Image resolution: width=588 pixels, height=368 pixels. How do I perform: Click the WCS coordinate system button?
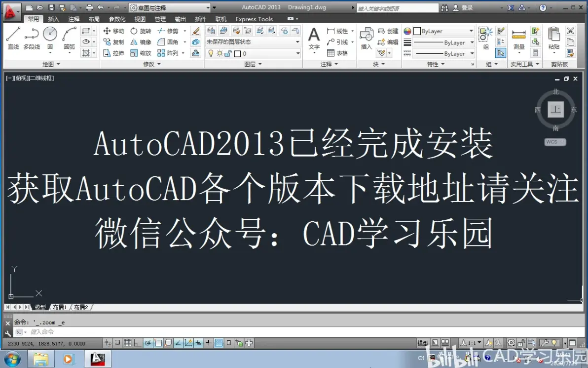(555, 142)
